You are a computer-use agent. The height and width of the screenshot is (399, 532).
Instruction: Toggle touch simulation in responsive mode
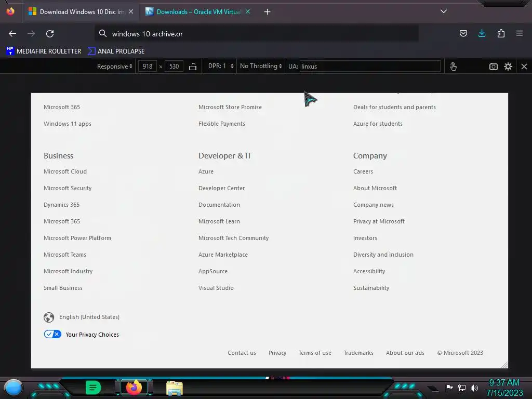[x=453, y=66]
